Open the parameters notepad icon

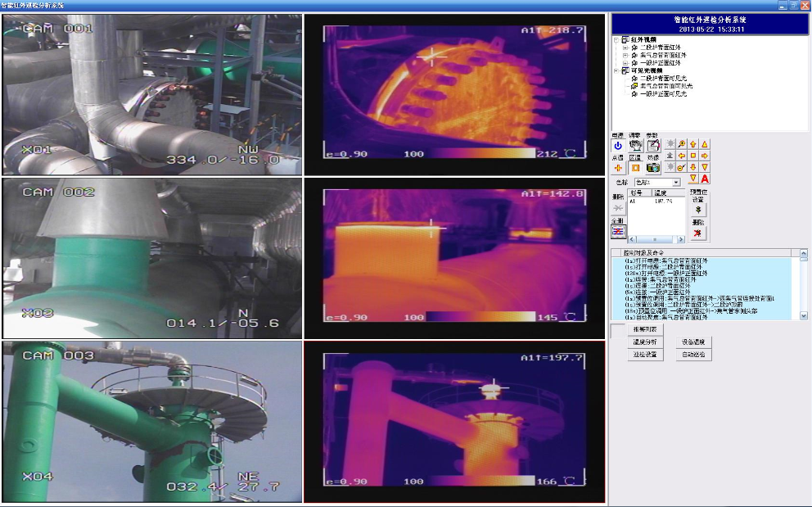653,146
